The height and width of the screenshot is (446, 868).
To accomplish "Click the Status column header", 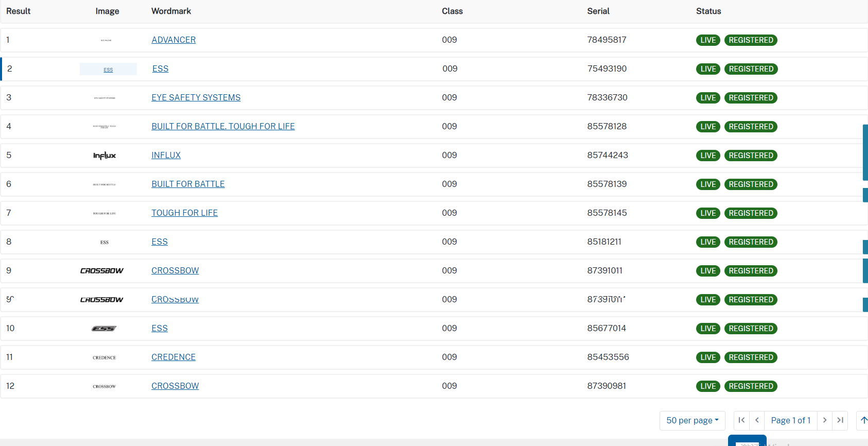I will 708,11.
